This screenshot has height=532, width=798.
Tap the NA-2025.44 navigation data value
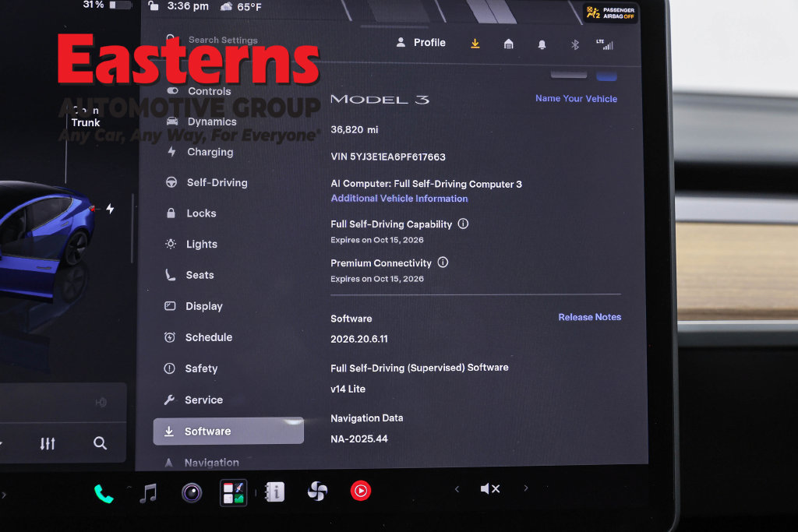click(x=358, y=439)
